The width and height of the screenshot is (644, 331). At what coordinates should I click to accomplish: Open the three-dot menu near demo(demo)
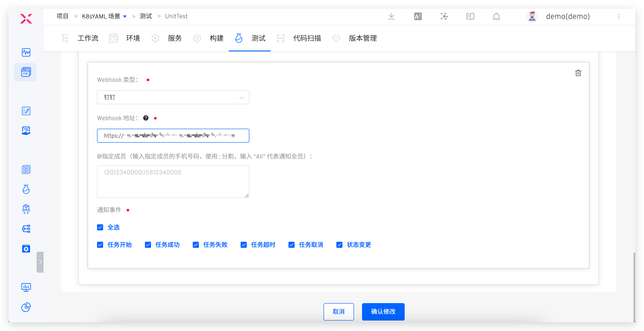tap(619, 16)
